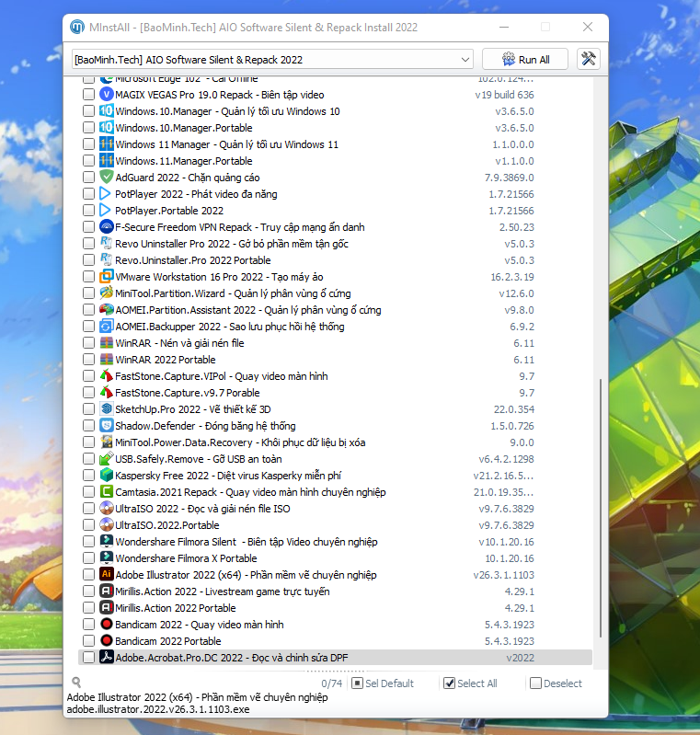The width and height of the screenshot is (700, 735).
Task: Click the Windows 11 Manager icon
Action: [107, 144]
